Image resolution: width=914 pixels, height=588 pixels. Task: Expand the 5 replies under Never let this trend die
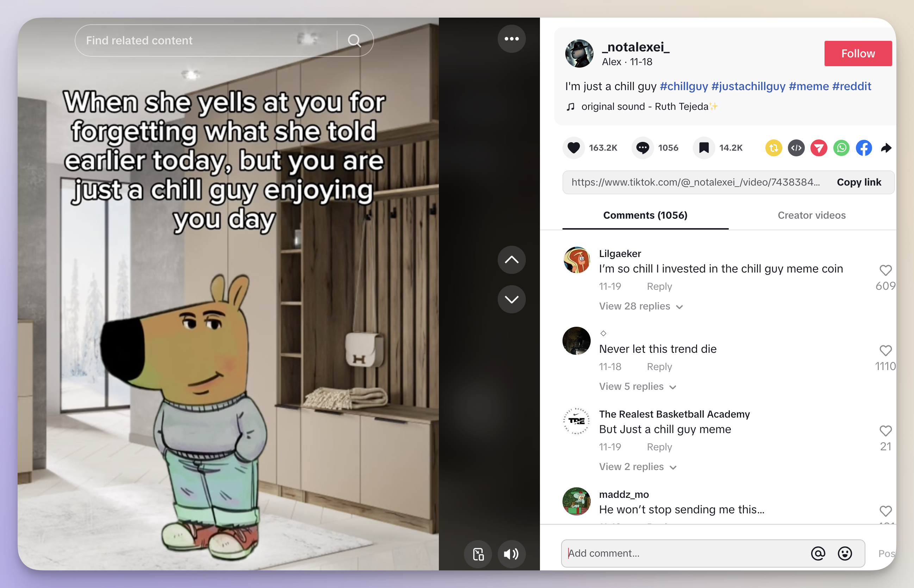[x=636, y=386]
